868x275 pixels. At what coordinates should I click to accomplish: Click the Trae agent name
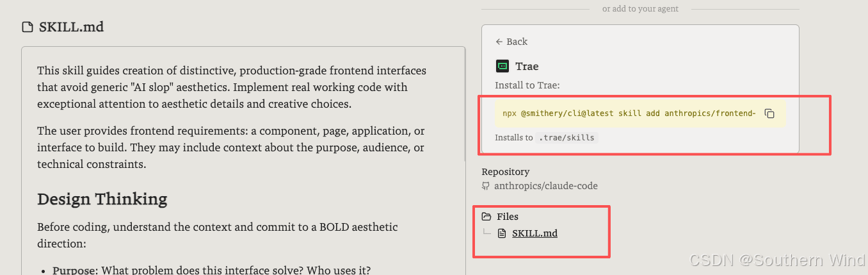(x=527, y=66)
